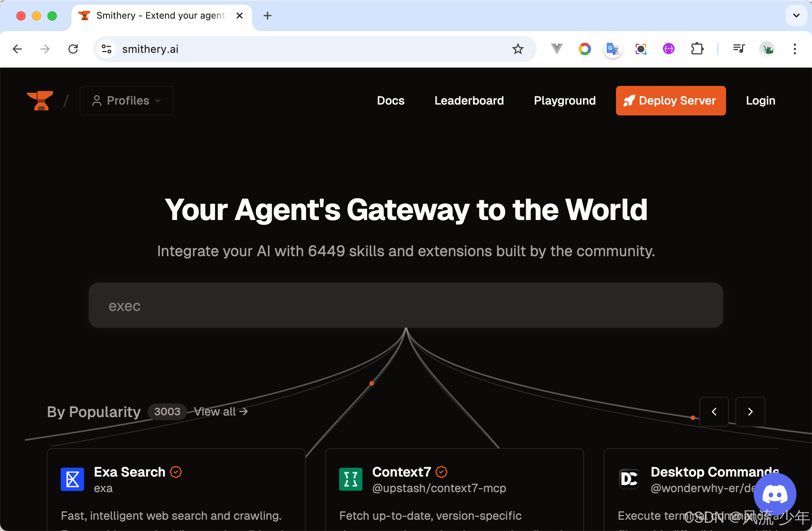Click the colorful ring extension icon
The width and height of the screenshot is (812, 531).
(584, 49)
